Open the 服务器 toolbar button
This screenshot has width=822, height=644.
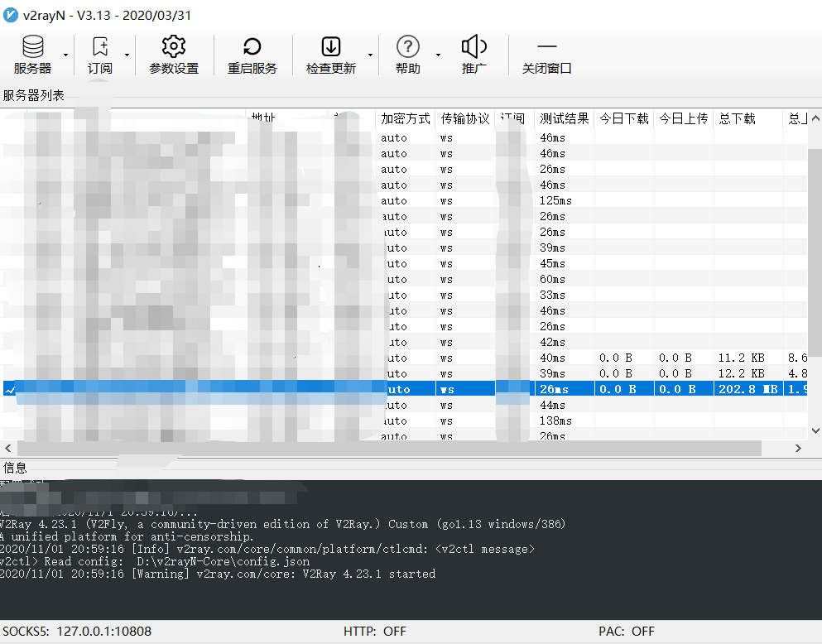[32, 55]
